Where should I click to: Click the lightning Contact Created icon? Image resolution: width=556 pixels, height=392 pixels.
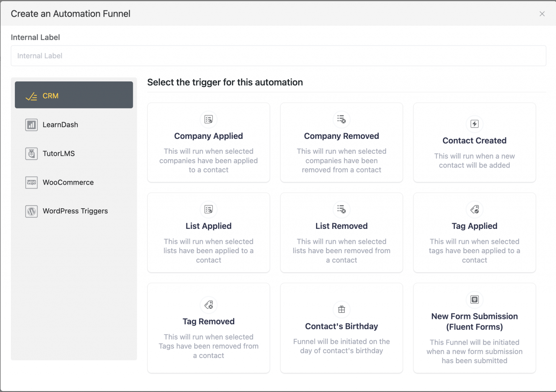(475, 124)
